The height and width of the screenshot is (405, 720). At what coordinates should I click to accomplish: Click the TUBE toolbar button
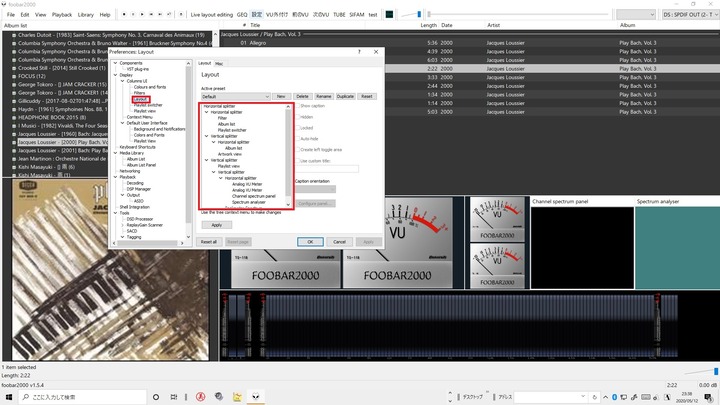click(x=339, y=15)
